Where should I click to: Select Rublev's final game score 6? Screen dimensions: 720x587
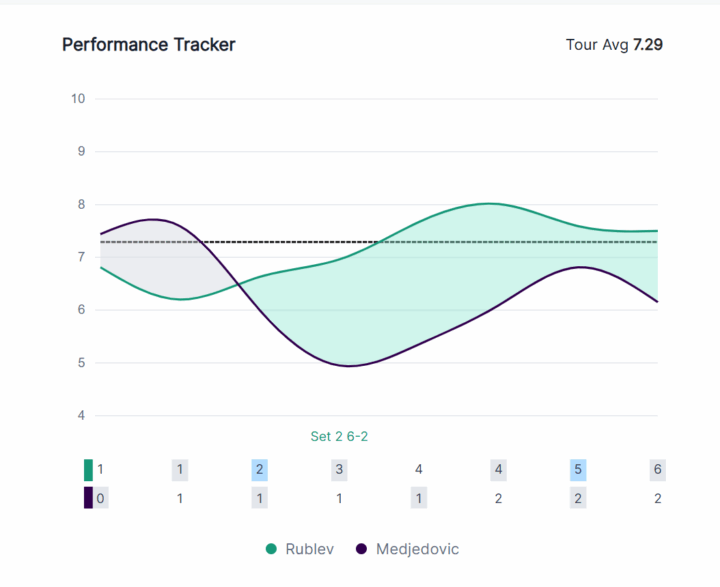[657, 469]
